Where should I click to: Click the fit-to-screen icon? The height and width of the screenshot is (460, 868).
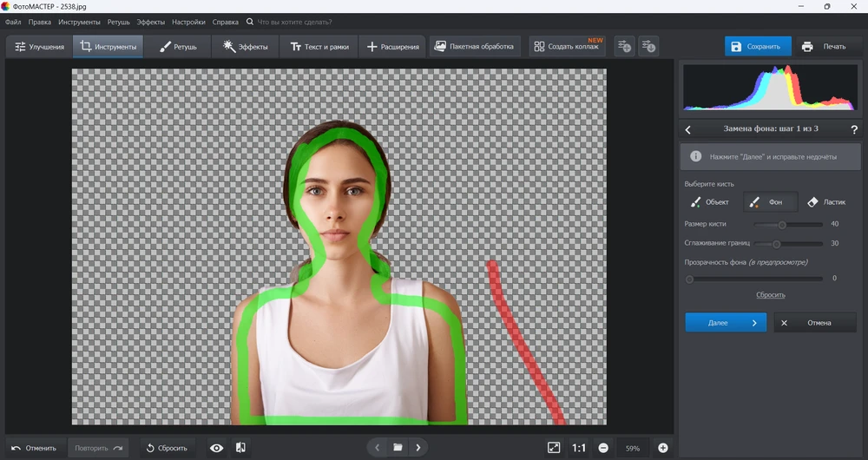[554, 448]
